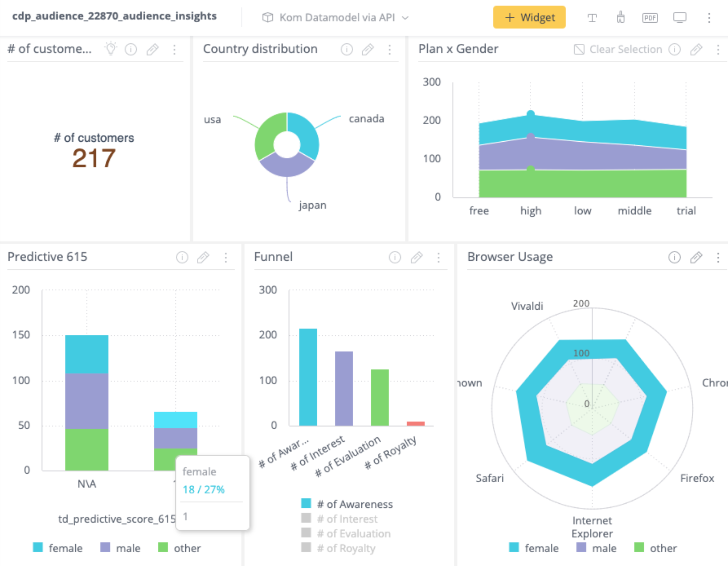
Task: Toggle the # of Interest legend item
Action: pos(347,519)
